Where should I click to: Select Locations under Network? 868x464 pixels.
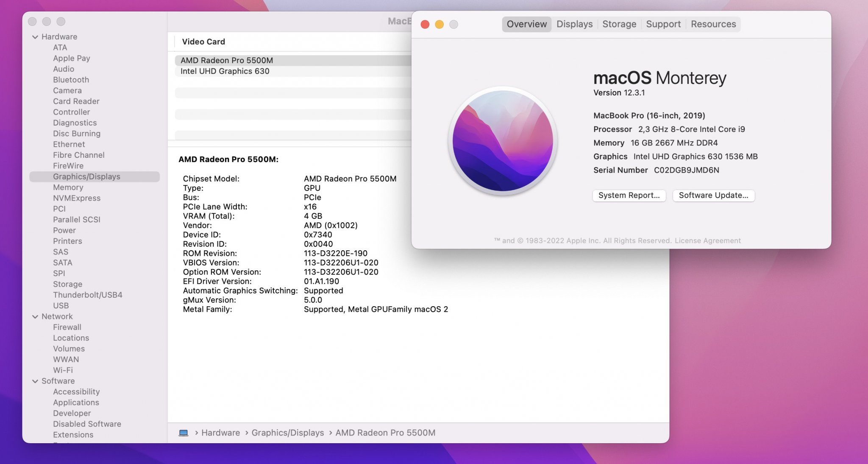71,338
